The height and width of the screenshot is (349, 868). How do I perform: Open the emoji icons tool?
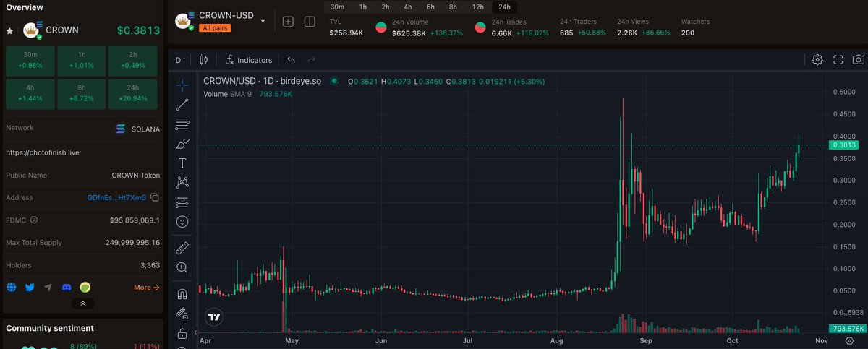[182, 222]
